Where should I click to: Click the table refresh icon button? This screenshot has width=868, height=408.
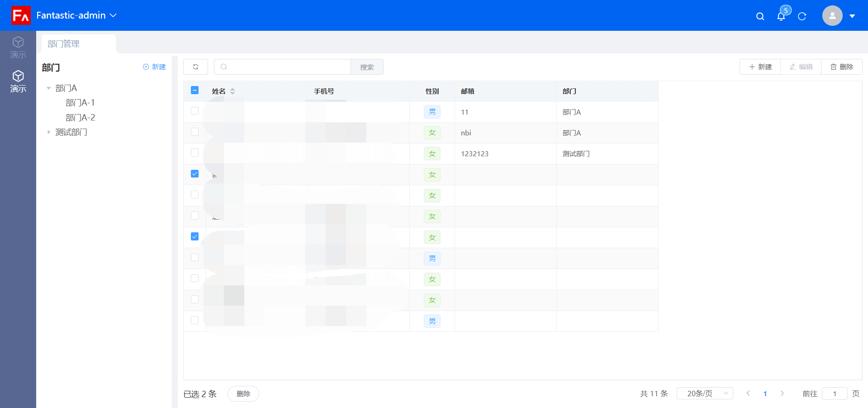[x=195, y=67]
